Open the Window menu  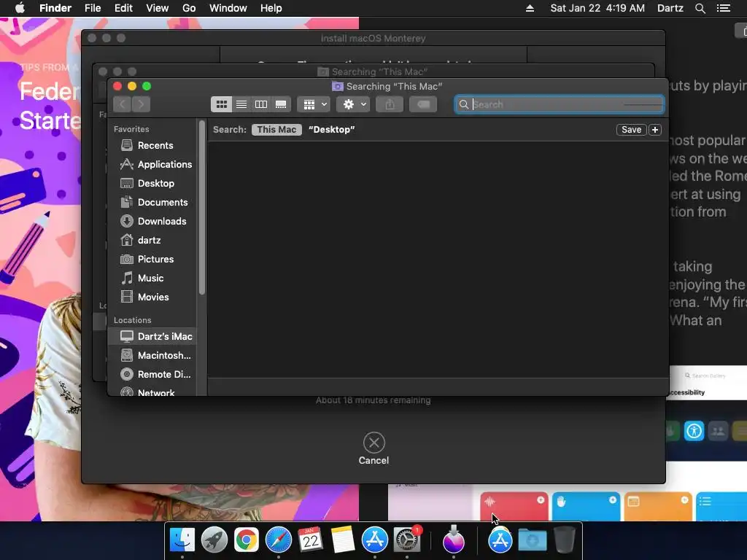[x=228, y=8]
